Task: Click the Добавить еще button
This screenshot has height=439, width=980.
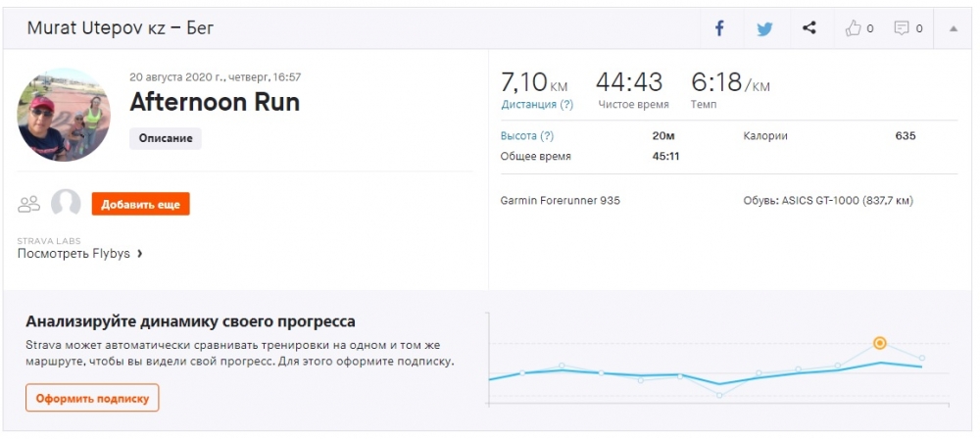Action: point(140,204)
